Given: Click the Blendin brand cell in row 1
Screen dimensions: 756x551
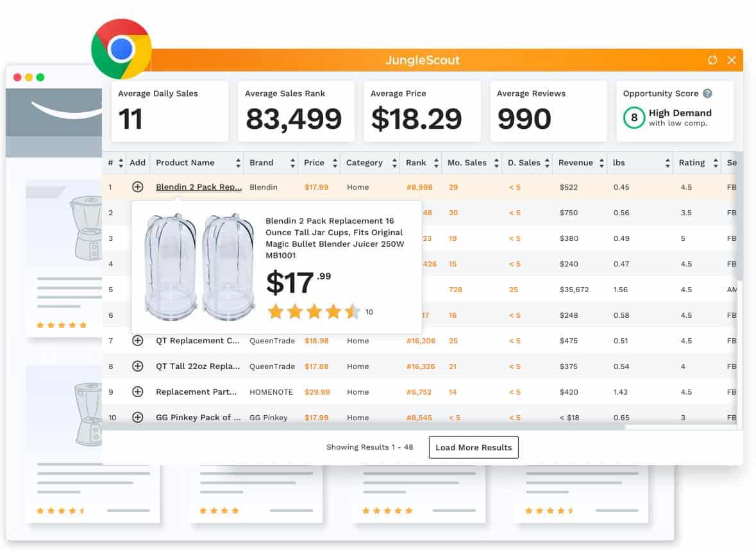Looking at the screenshot, I should [x=264, y=187].
